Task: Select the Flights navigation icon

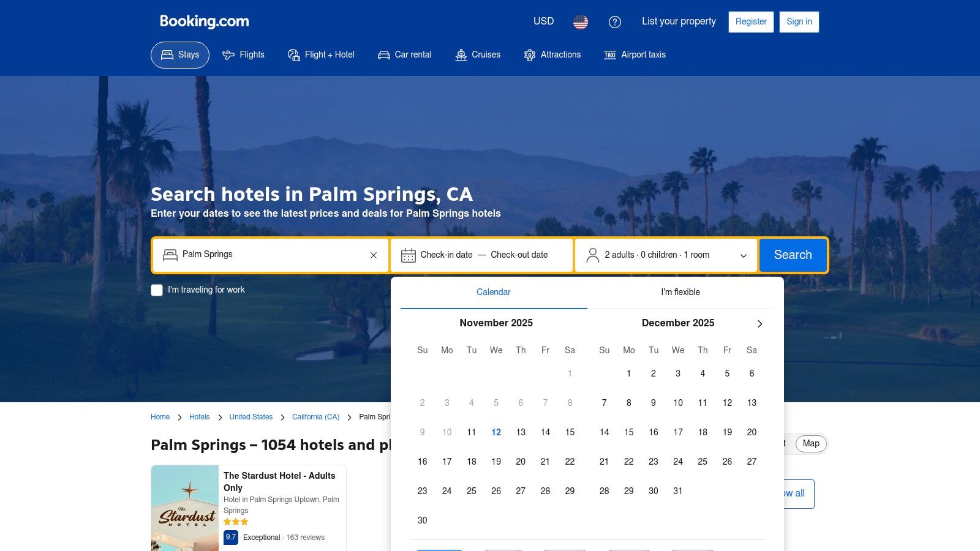Action: (x=228, y=54)
